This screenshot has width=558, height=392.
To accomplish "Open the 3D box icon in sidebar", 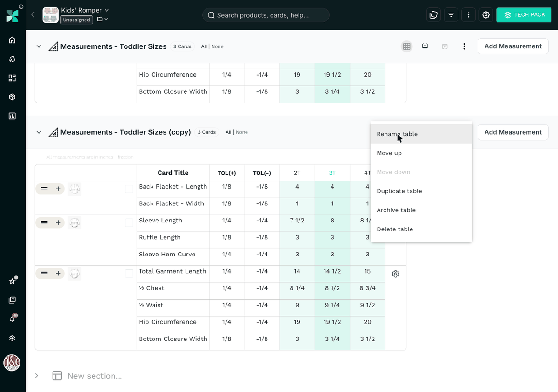I will tap(13, 97).
